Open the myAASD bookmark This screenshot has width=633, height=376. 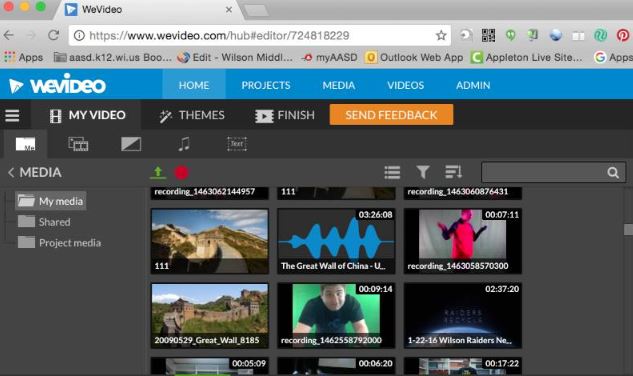330,57
